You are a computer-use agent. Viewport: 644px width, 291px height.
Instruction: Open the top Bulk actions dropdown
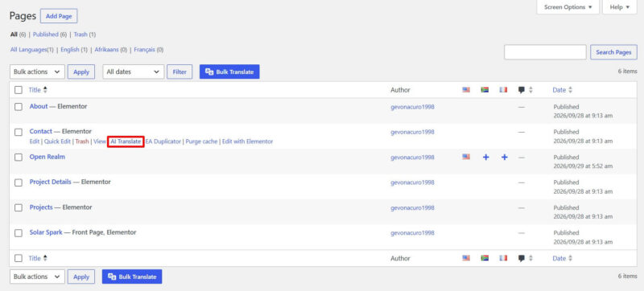37,72
